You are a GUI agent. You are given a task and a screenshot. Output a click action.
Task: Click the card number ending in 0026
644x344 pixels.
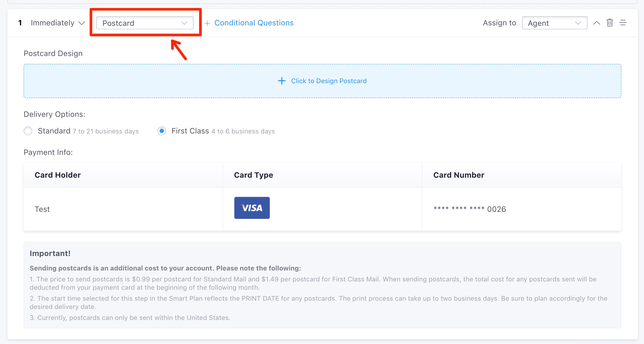[470, 209]
